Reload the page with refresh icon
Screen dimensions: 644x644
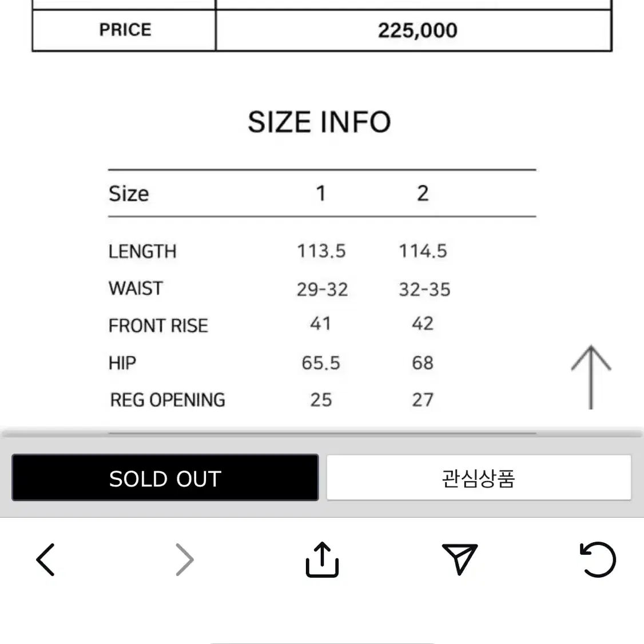point(598,559)
